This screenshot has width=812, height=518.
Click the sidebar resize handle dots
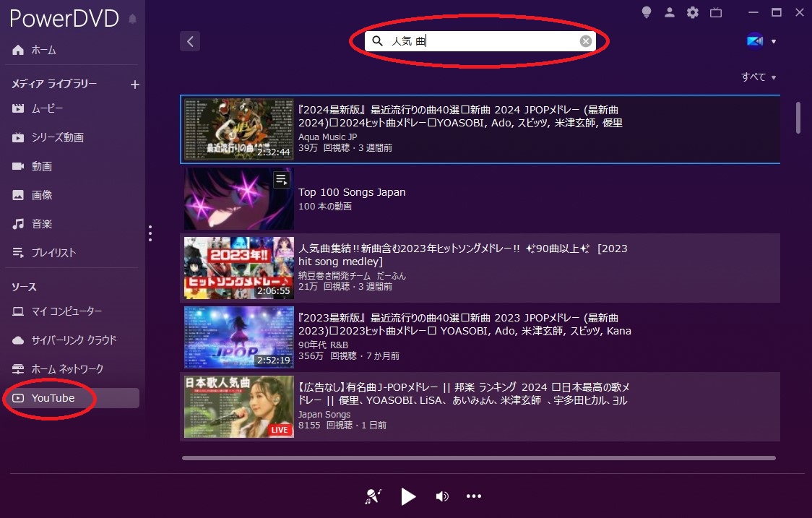150,233
